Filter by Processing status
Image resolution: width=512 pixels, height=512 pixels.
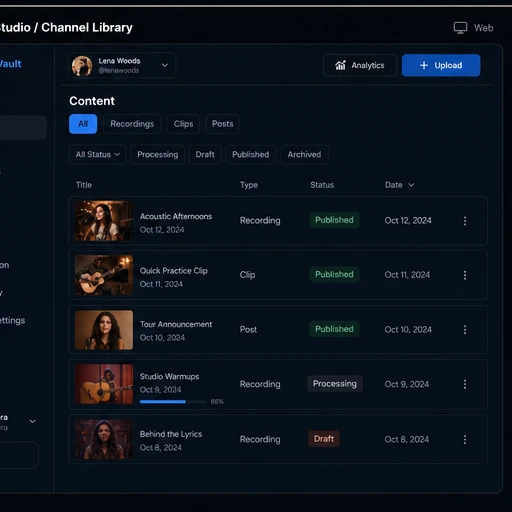[x=158, y=154]
